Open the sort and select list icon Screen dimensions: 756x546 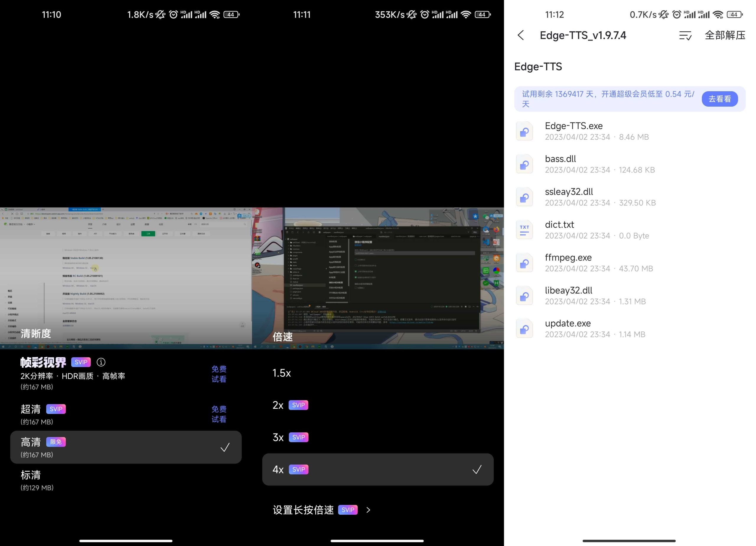tap(685, 35)
